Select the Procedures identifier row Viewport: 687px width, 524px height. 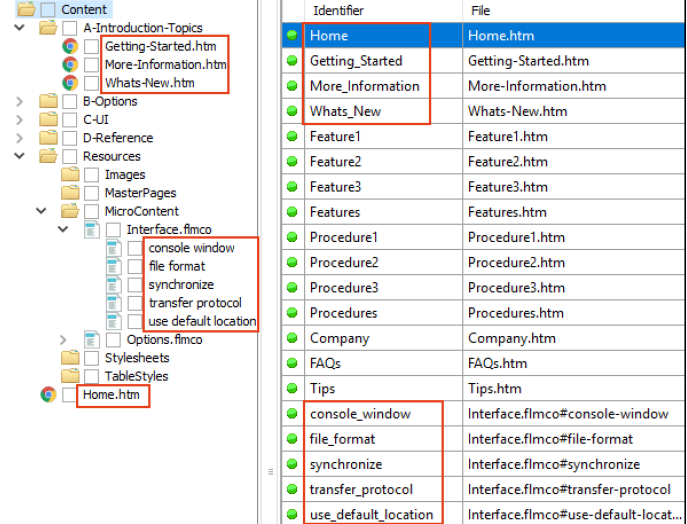pos(344,313)
